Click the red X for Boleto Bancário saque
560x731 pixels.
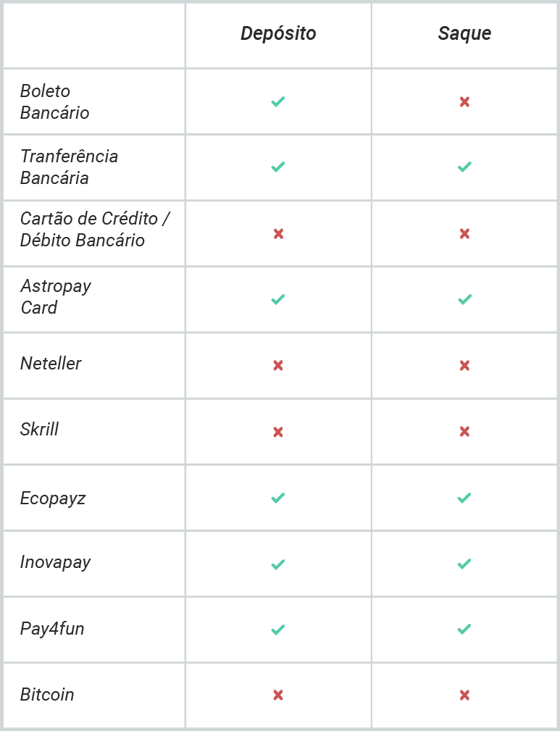pyautogui.click(x=464, y=101)
